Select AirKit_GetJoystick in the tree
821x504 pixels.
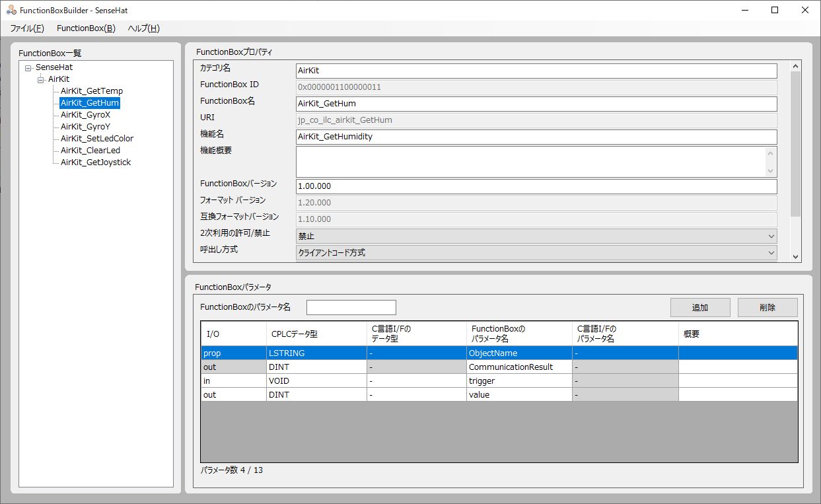[94, 162]
